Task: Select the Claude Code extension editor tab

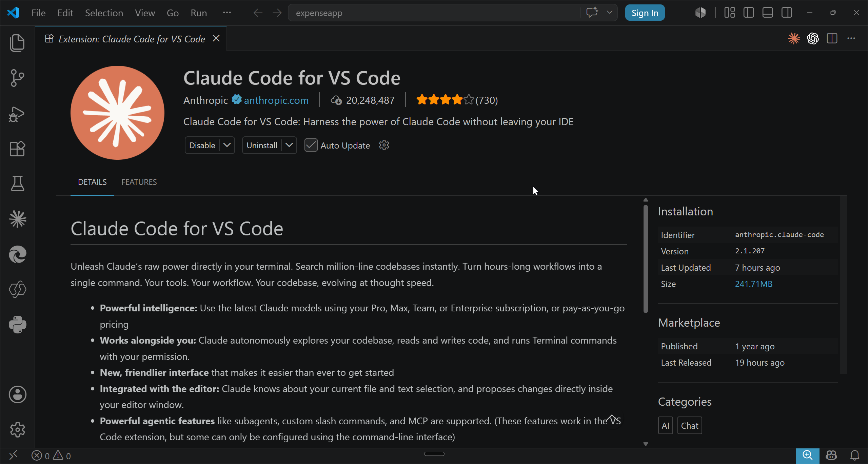Action: click(132, 39)
